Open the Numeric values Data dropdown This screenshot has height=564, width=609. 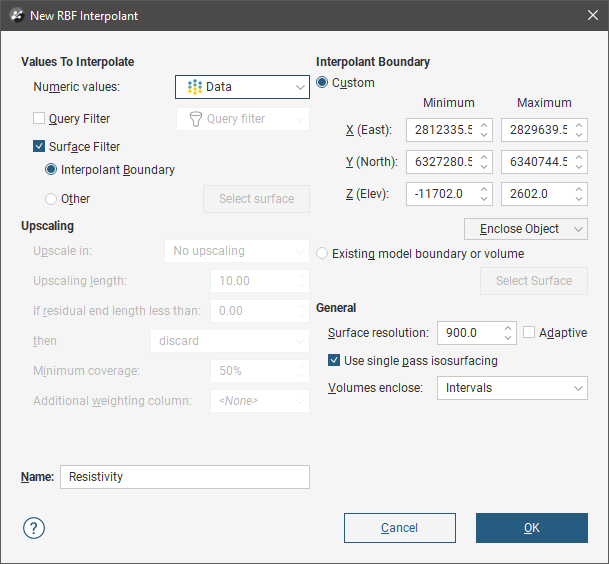pyautogui.click(x=242, y=87)
